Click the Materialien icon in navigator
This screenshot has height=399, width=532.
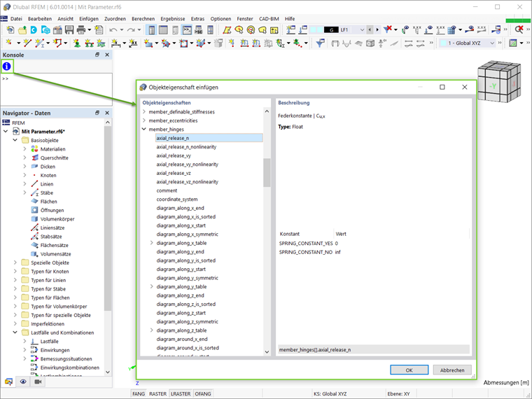[x=34, y=149]
